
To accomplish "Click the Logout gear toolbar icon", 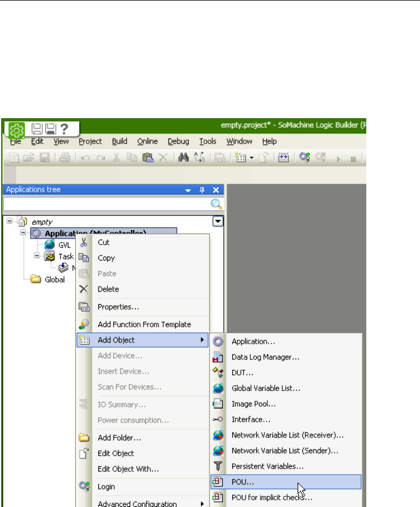I will click(321, 158).
